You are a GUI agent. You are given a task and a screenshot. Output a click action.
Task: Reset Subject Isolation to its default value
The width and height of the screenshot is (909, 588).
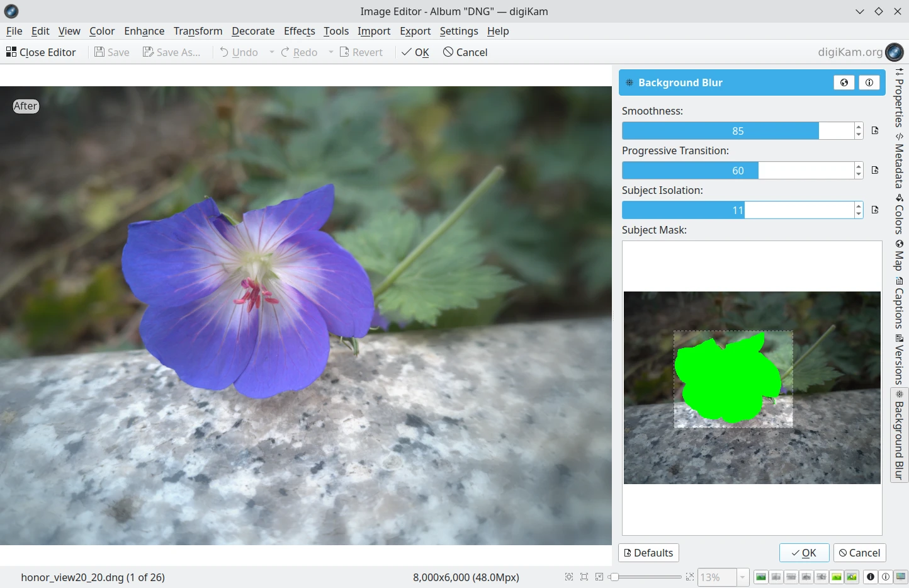tap(875, 210)
